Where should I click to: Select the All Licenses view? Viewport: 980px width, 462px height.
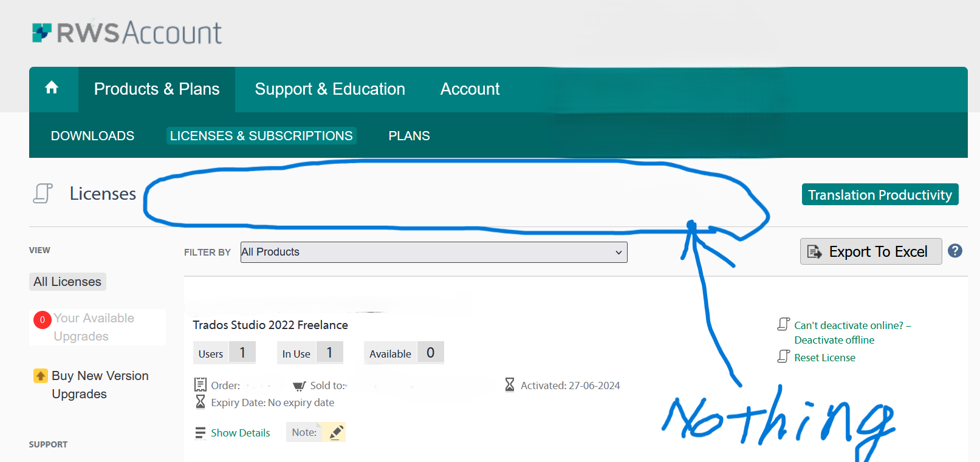pos(67,282)
